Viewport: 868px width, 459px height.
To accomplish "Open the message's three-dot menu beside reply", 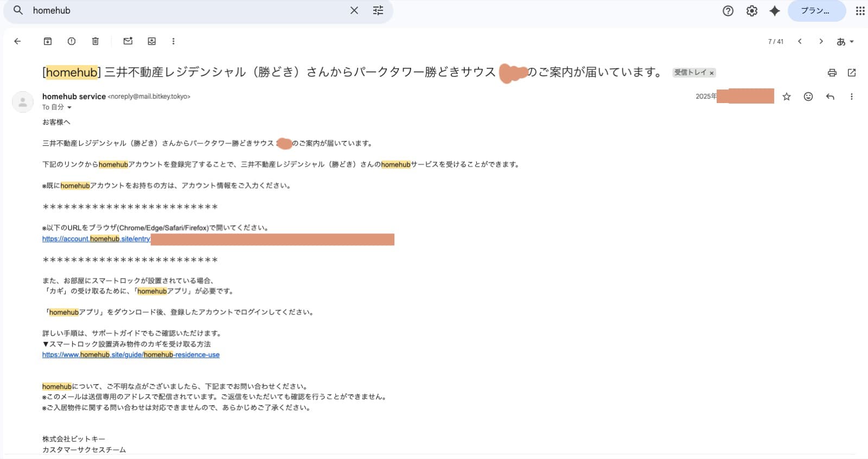I will point(852,97).
